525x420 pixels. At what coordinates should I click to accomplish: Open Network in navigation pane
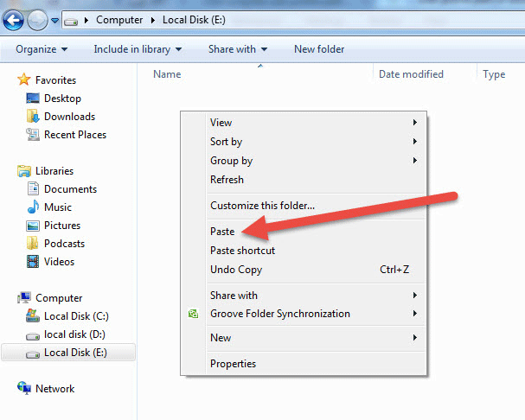(54, 389)
